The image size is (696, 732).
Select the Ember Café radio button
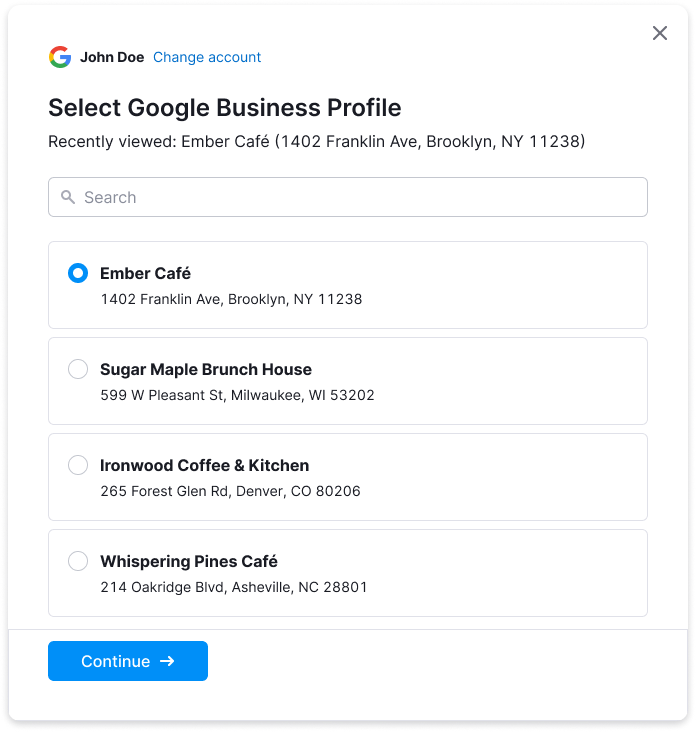tap(78, 273)
